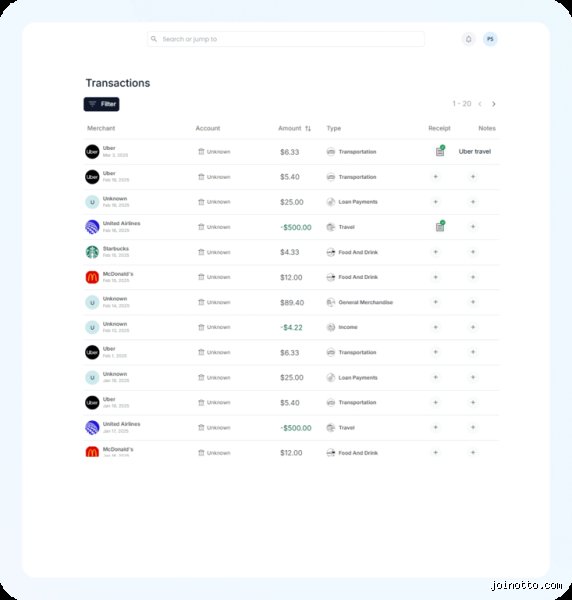The height and width of the screenshot is (600, 572).
Task: Edit the "Uber travel" note
Action: [475, 152]
